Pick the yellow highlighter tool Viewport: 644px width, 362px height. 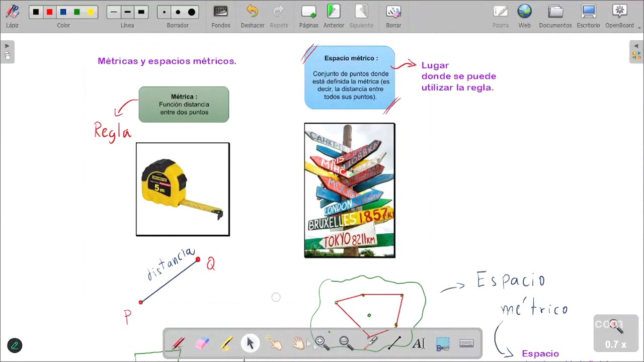226,343
